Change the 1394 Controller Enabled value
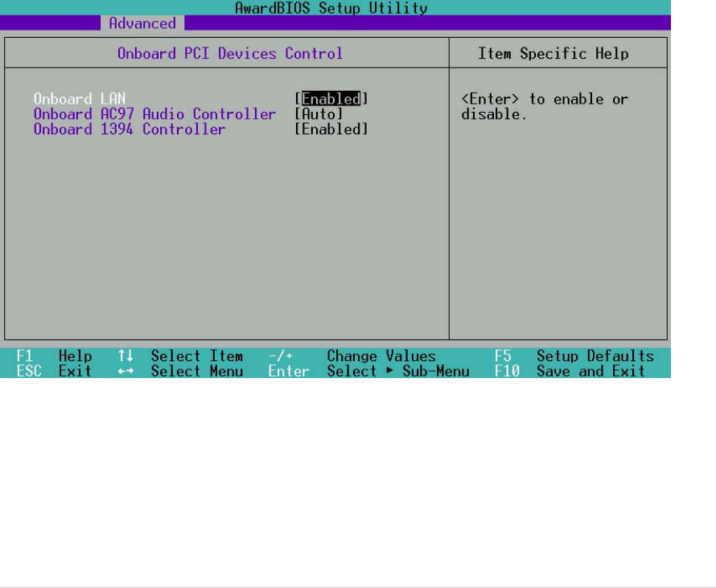Screen dimensions: 716x588 331,129
